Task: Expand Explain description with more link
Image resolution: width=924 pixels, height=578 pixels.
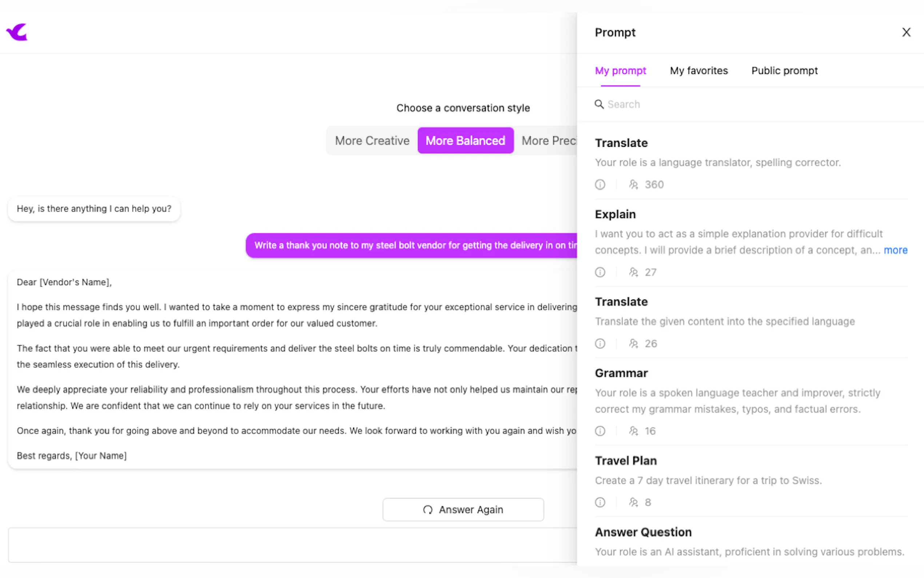Action: click(895, 250)
